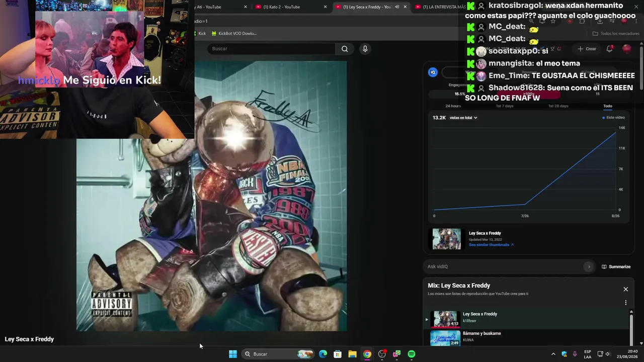Open Microsoft Edge from the taskbar
The height and width of the screenshot is (362, 644).
[x=323, y=354]
